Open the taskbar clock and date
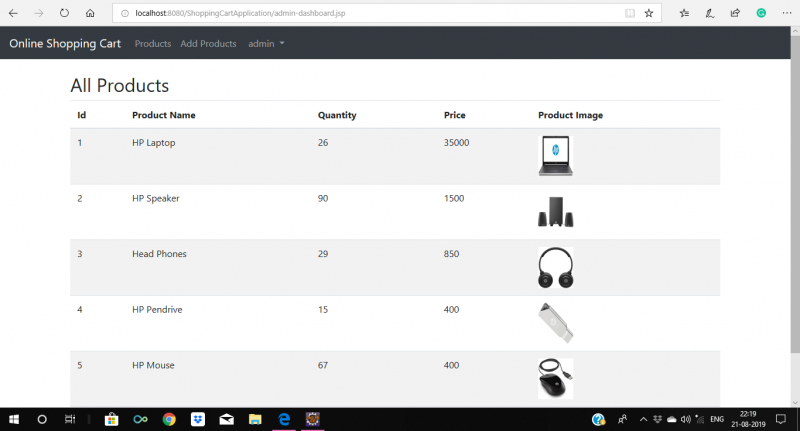The image size is (800, 431). coord(748,419)
